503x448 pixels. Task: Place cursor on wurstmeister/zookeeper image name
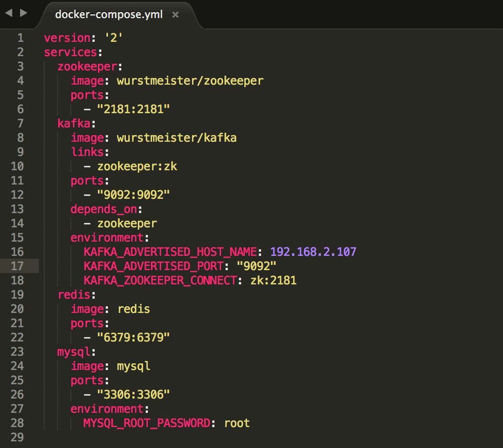coord(190,81)
